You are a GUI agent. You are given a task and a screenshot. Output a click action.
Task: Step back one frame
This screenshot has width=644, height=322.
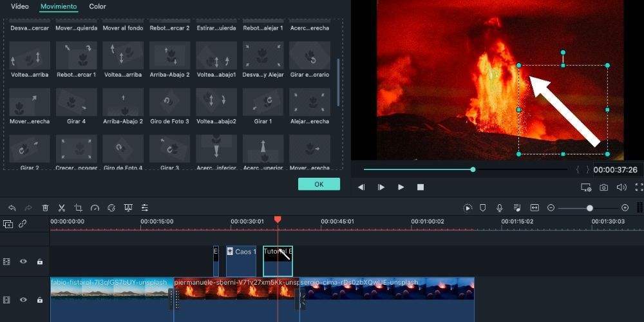(x=361, y=187)
